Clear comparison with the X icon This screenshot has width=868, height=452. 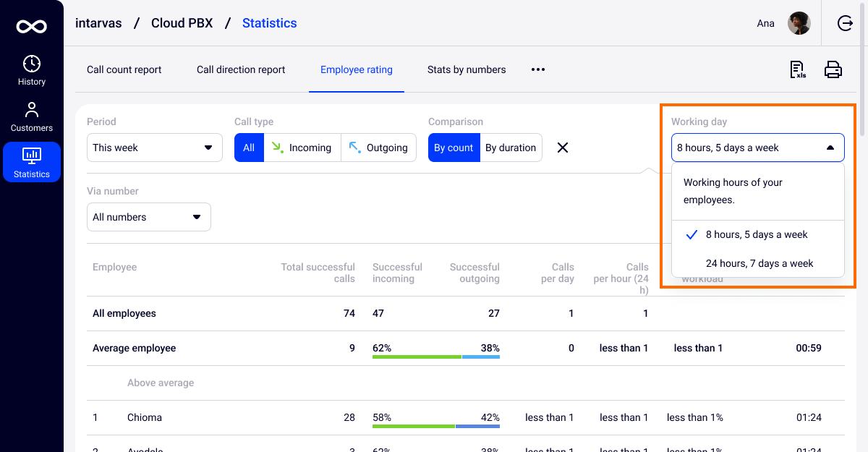click(x=562, y=148)
